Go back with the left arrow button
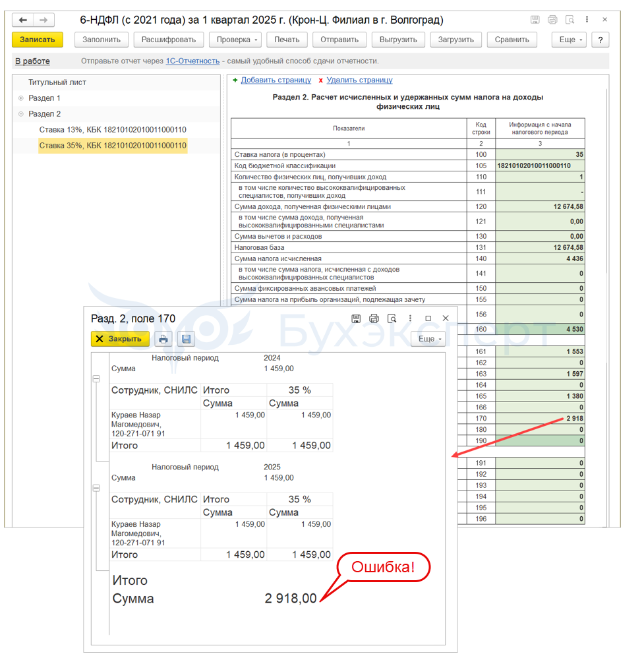644x656 pixels. click(x=23, y=20)
